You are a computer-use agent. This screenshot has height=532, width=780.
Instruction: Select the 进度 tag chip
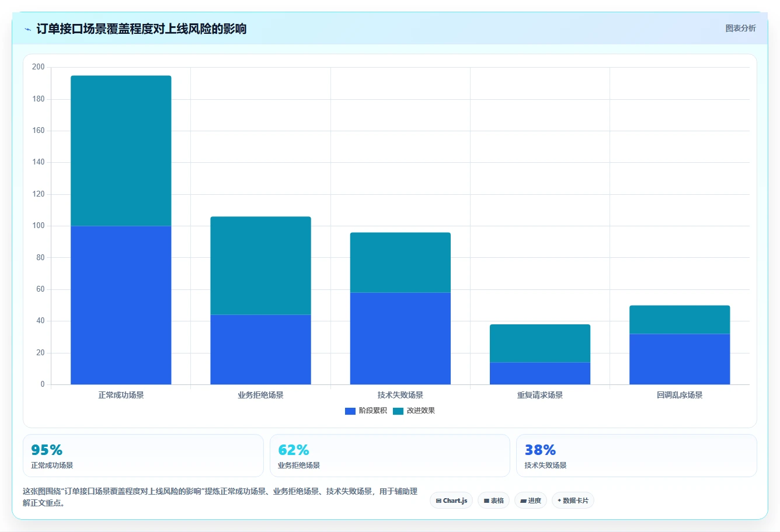pyautogui.click(x=531, y=501)
